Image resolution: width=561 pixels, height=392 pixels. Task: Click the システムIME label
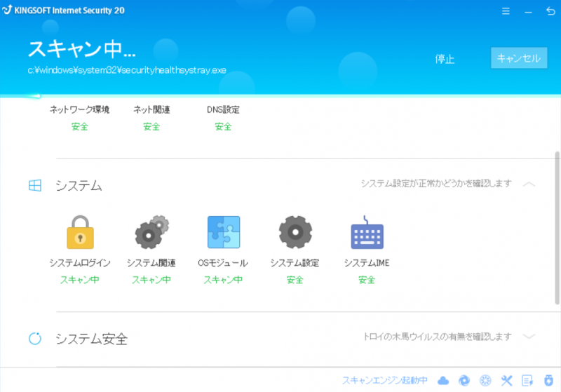click(367, 263)
